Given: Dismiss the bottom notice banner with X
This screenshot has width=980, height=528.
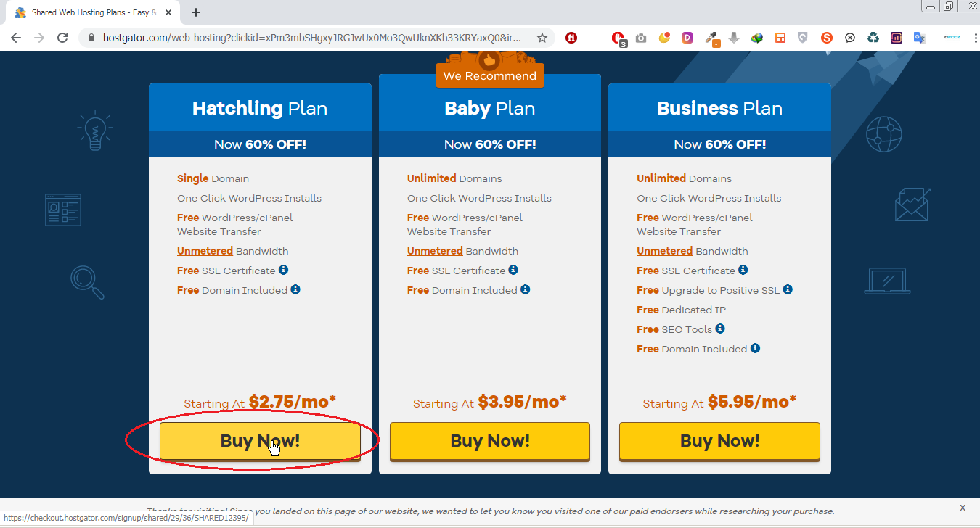Looking at the screenshot, I should pos(963,508).
